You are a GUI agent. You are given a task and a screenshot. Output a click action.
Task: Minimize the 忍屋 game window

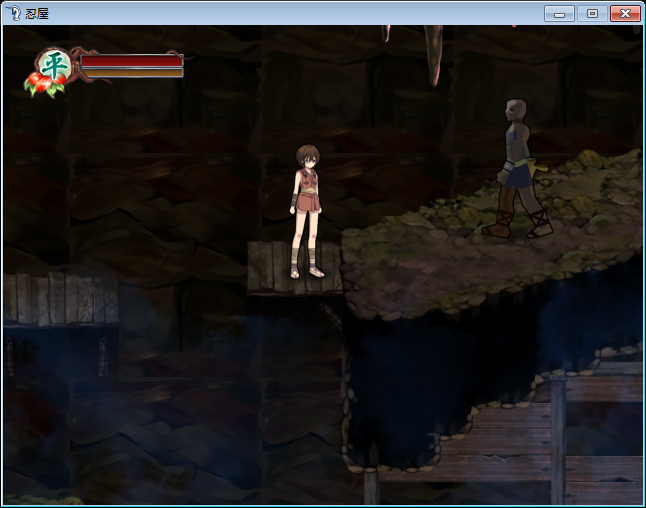559,14
